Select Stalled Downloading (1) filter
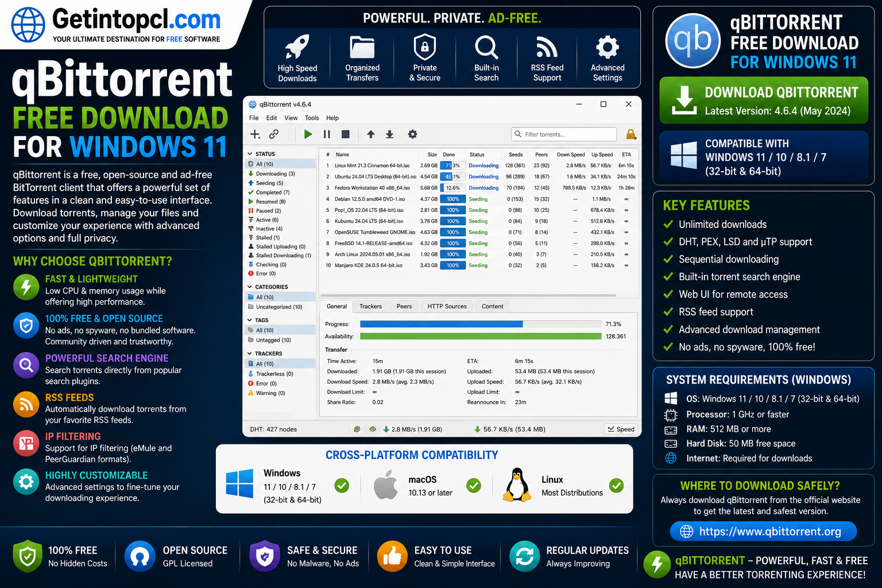 [280, 256]
